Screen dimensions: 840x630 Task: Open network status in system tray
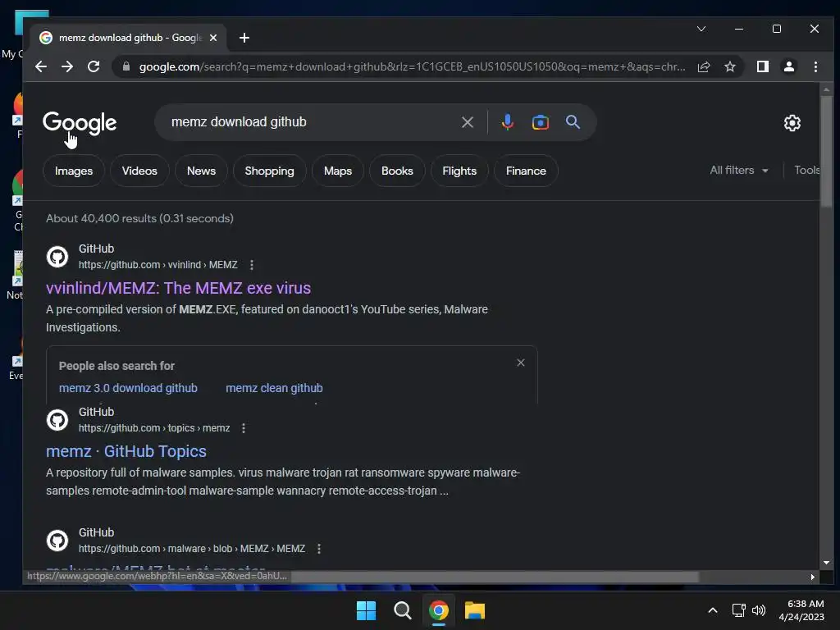click(x=739, y=610)
